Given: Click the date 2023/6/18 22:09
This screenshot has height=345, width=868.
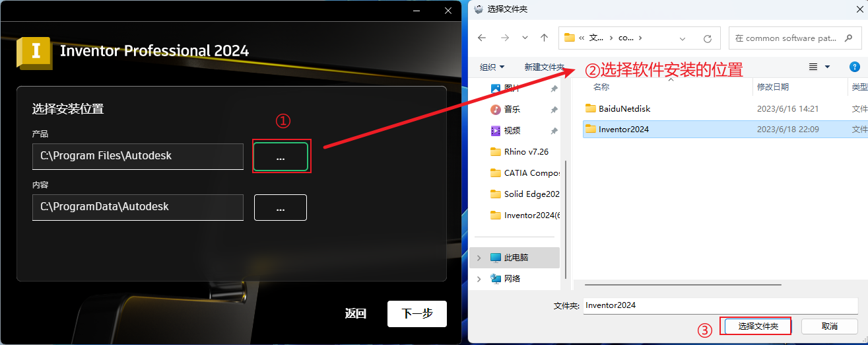Looking at the screenshot, I should pos(787,129).
